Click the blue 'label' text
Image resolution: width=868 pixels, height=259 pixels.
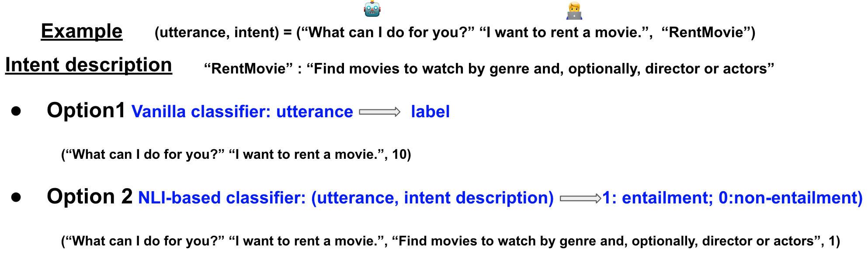[x=430, y=112]
